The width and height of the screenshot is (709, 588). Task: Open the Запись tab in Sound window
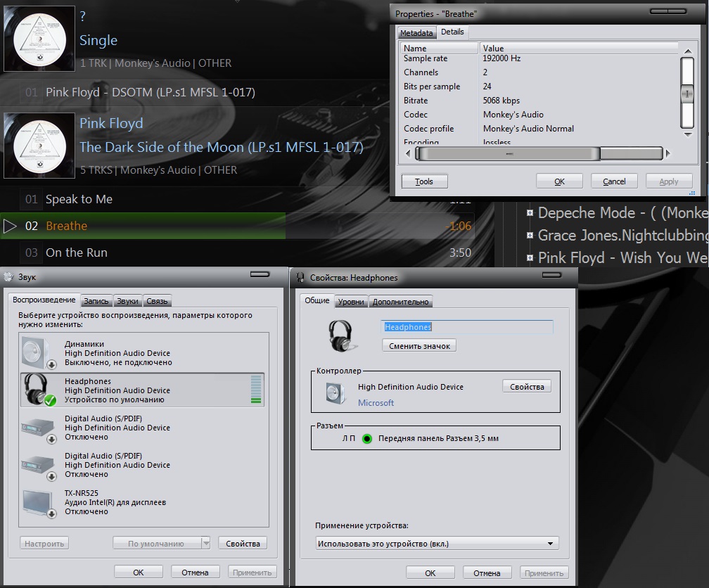point(96,301)
